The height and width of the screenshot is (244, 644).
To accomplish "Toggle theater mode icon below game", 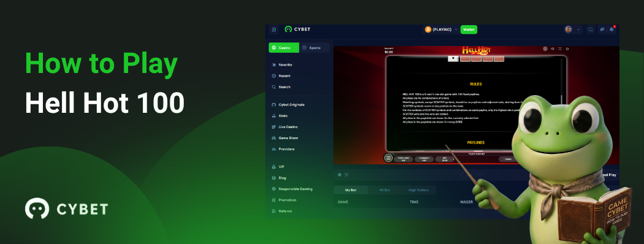I will pos(347,175).
